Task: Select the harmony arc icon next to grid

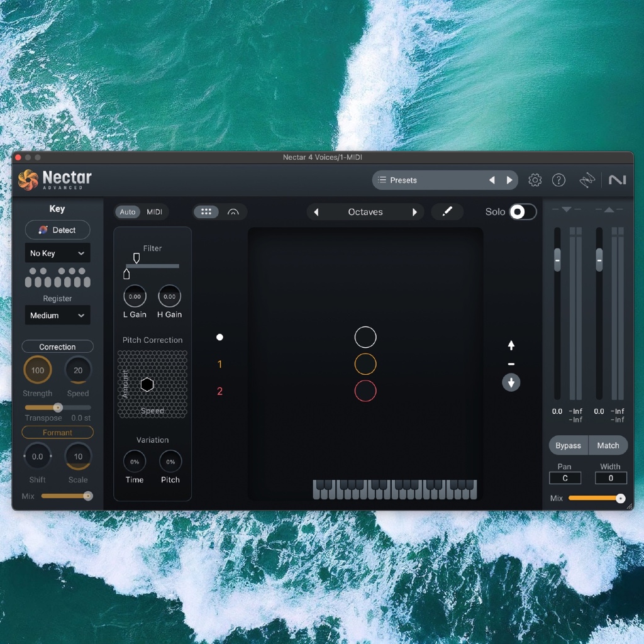Action: (x=233, y=212)
